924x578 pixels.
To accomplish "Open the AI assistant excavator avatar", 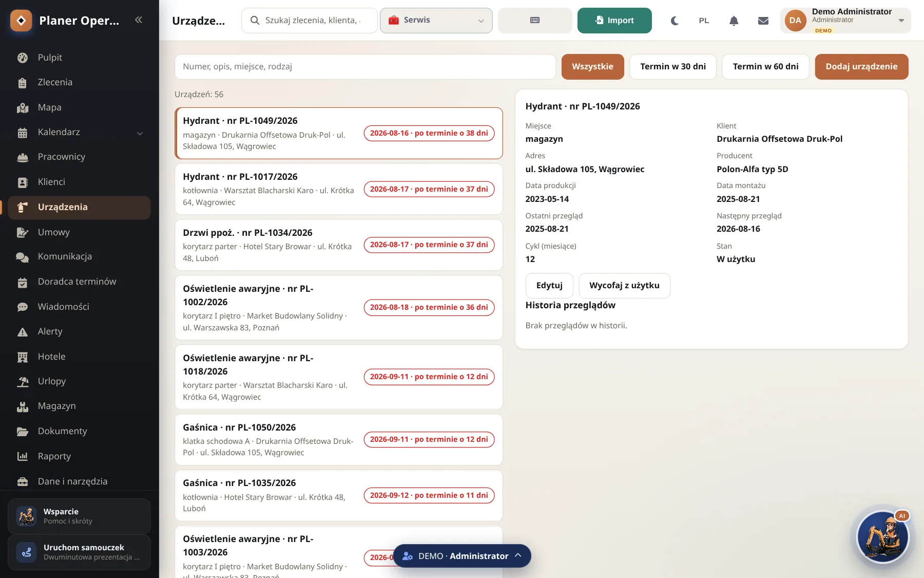I will [882, 537].
